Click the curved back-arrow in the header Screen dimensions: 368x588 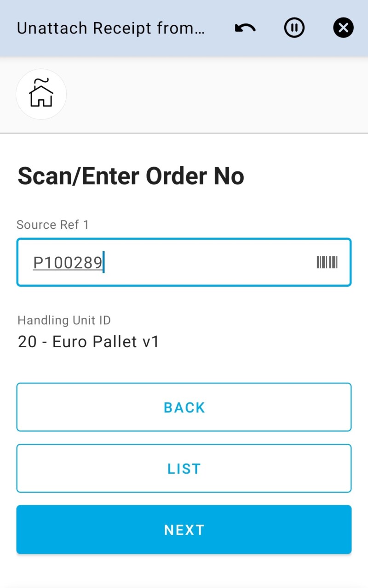click(245, 28)
